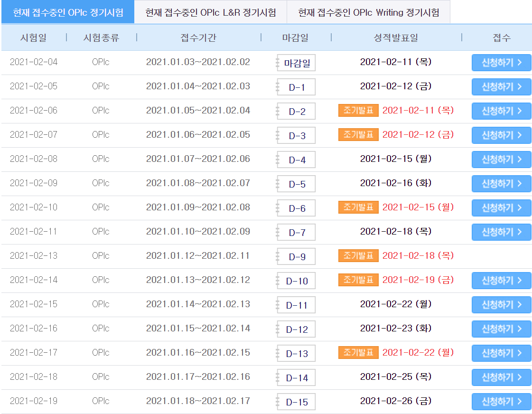This screenshot has height=414, width=532.
Task: Click registration period 2021.01.18~2021.02.17
Action: click(x=198, y=401)
